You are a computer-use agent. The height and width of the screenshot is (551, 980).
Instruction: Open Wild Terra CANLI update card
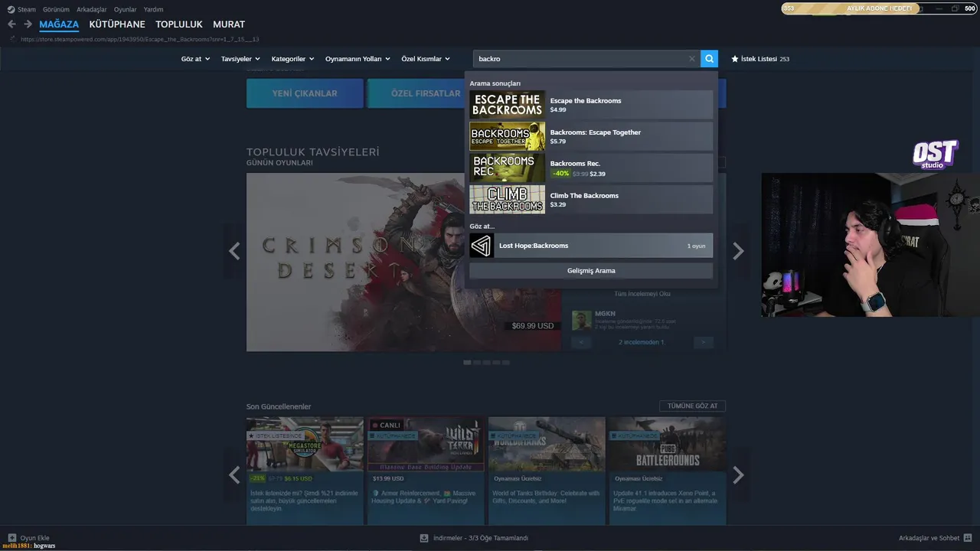click(x=426, y=470)
